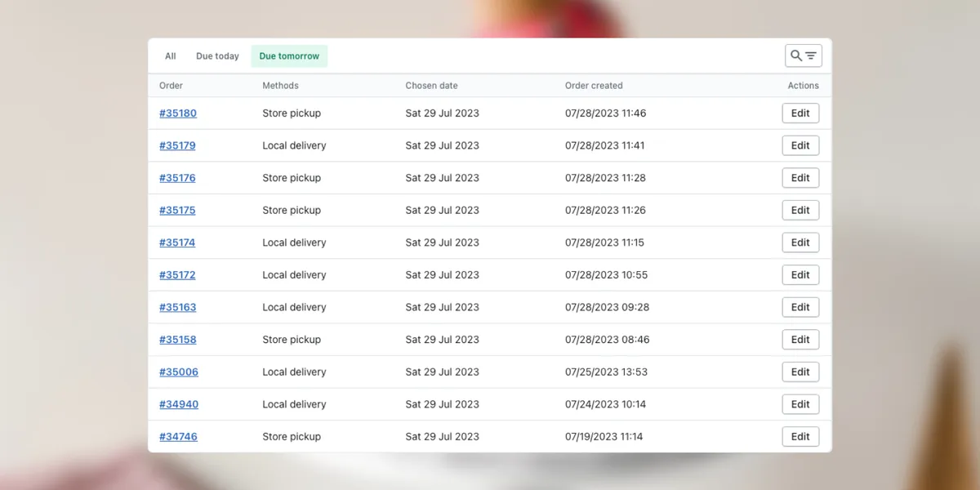Edit order #35175
The image size is (980, 490).
pyautogui.click(x=800, y=210)
